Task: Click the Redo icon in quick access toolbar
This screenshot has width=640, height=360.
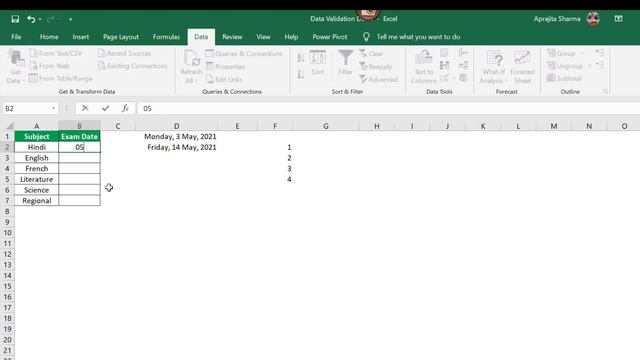Action: click(x=51, y=19)
